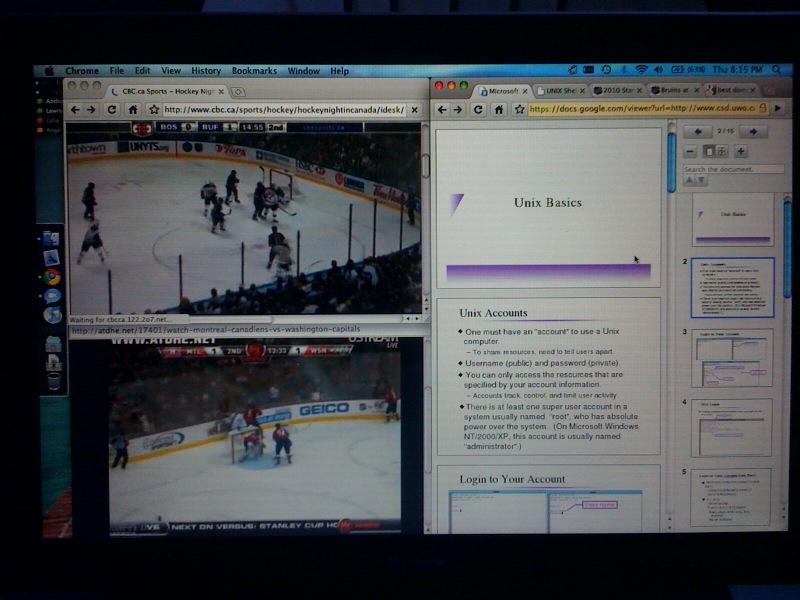Bookmark the docs.google.com viewer page with the star

[x=519, y=109]
